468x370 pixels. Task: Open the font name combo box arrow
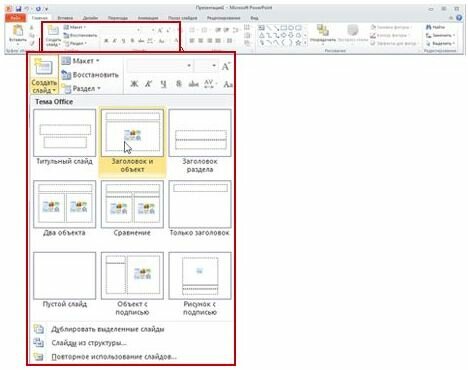click(189, 66)
